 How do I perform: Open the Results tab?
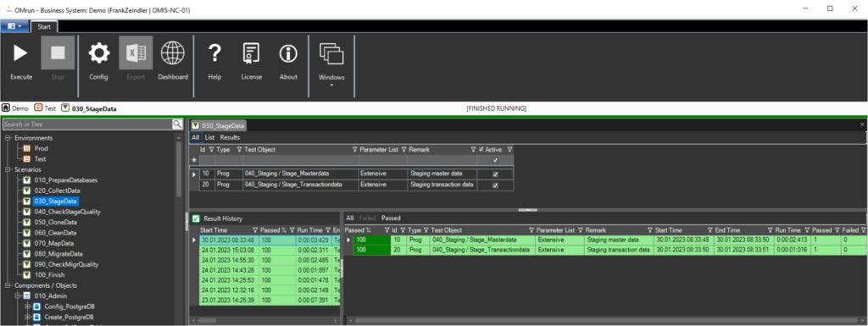[x=230, y=137]
